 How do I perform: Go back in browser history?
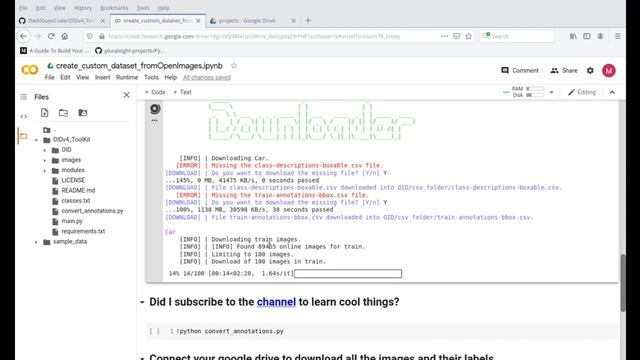(x=24, y=36)
